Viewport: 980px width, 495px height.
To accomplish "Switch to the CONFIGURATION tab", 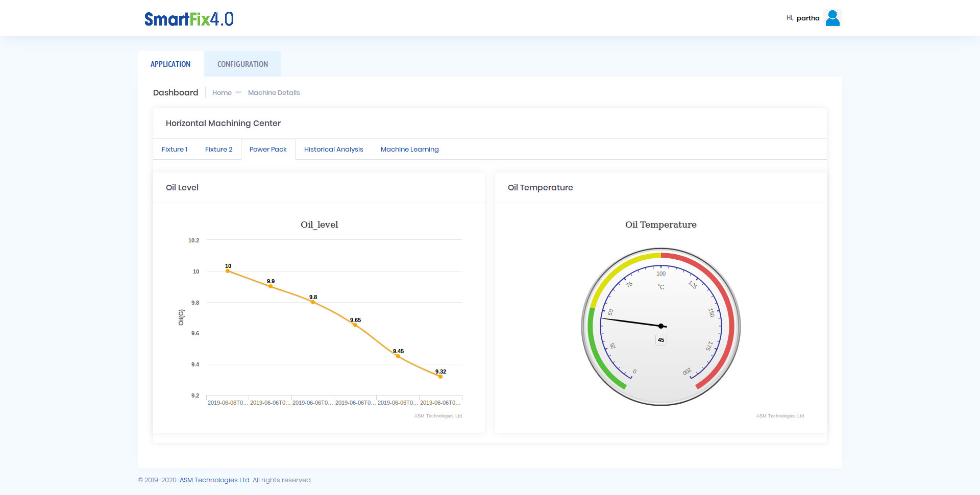I will pyautogui.click(x=242, y=64).
